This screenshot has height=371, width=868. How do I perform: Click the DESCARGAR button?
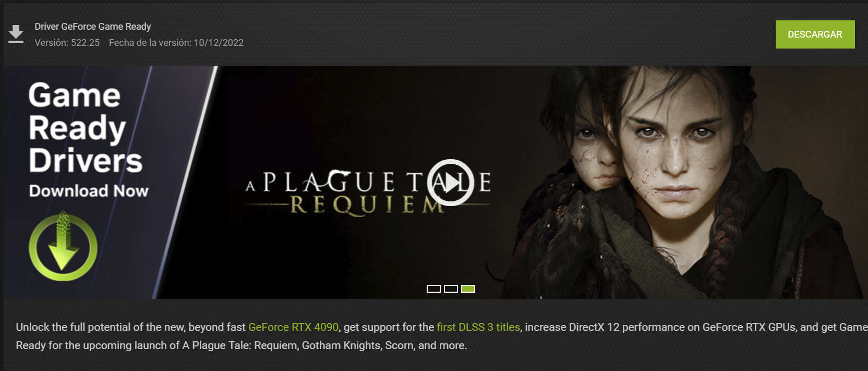coord(815,34)
